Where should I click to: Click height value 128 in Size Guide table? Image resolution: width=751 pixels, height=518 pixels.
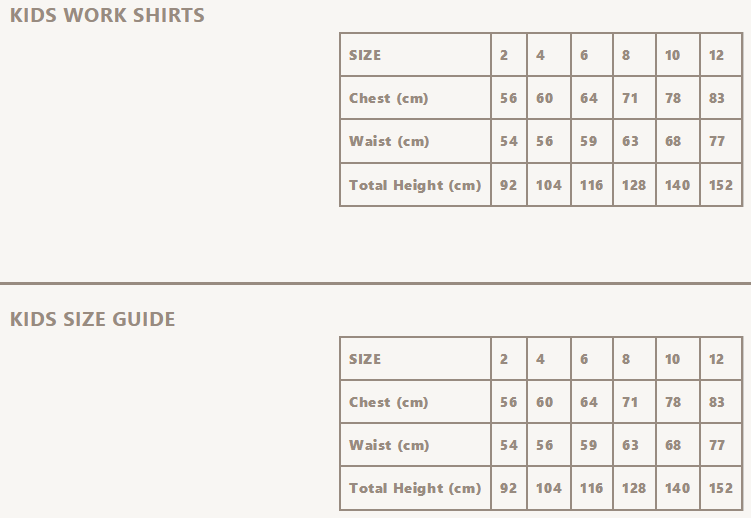tap(634, 488)
